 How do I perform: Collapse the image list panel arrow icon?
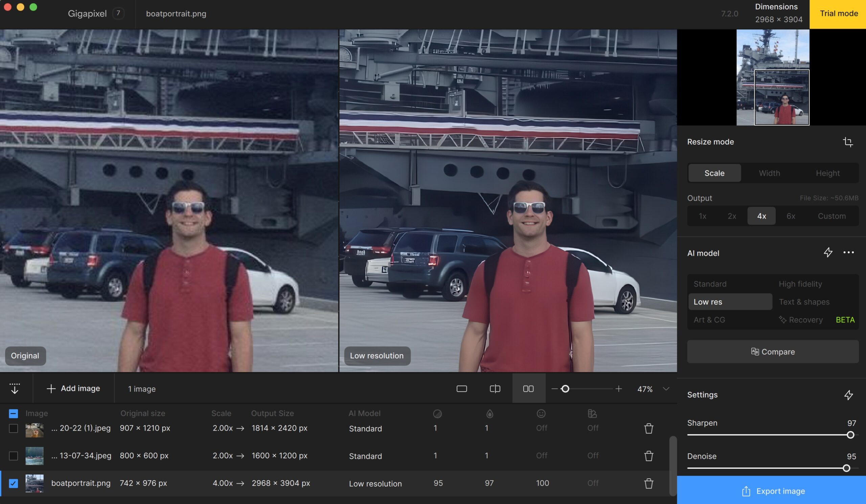point(15,389)
